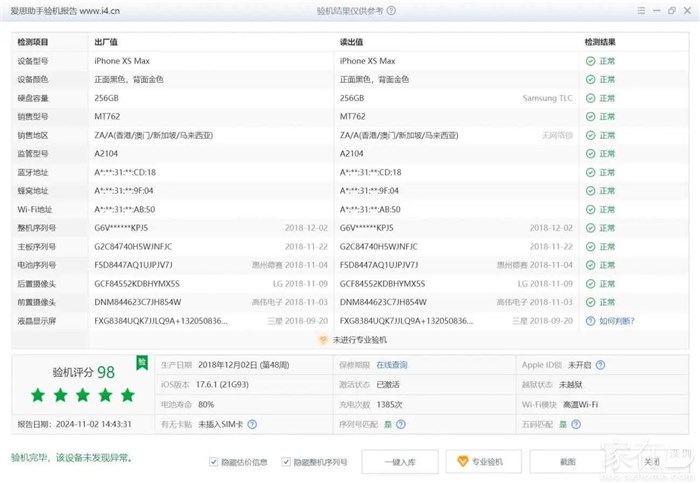This screenshot has width=700, height=484.
Task: Click the green check icon in 蓝牙地址 row
Action: click(x=591, y=172)
